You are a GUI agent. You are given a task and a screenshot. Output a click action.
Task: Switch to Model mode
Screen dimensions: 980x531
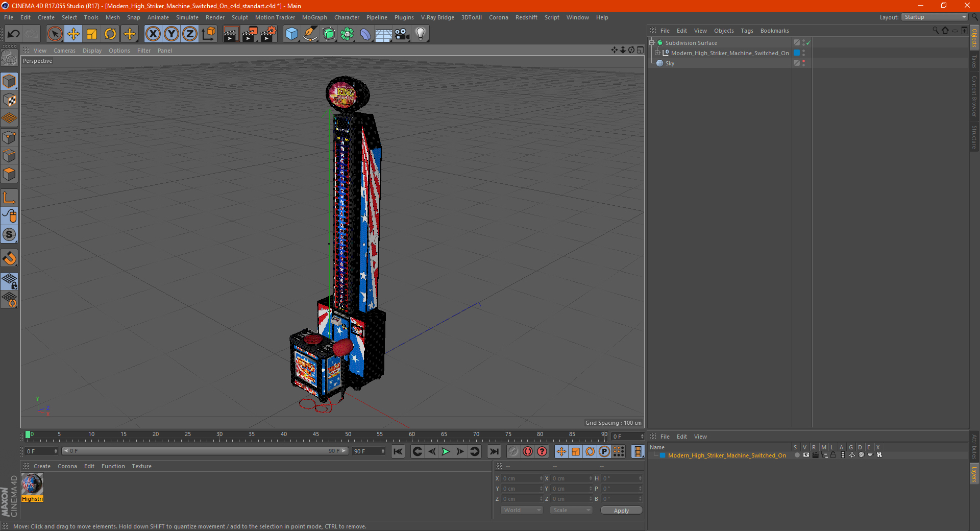(9, 82)
